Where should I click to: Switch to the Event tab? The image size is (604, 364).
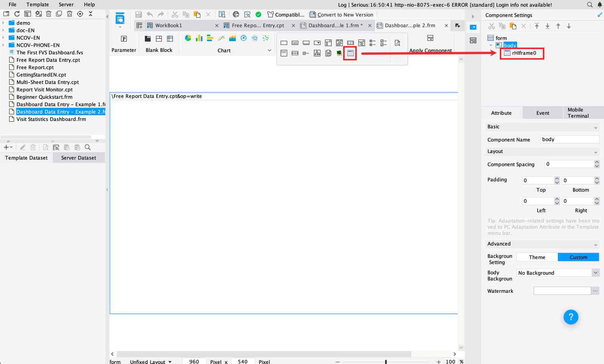[542, 113]
